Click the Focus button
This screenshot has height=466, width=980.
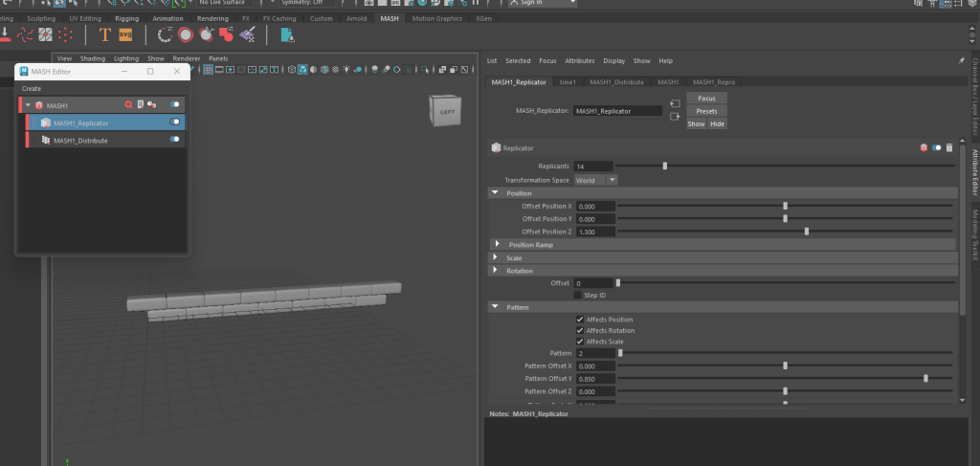point(706,99)
